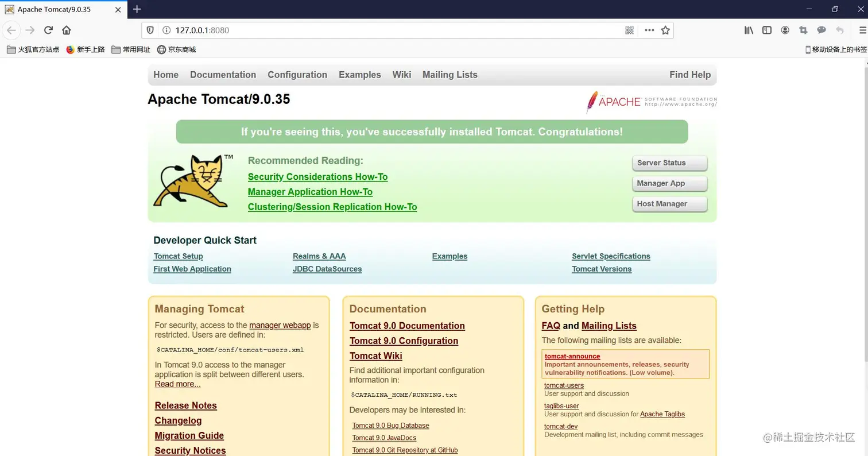This screenshot has width=868, height=456.
Task: Open First Web Application link
Action: point(192,269)
